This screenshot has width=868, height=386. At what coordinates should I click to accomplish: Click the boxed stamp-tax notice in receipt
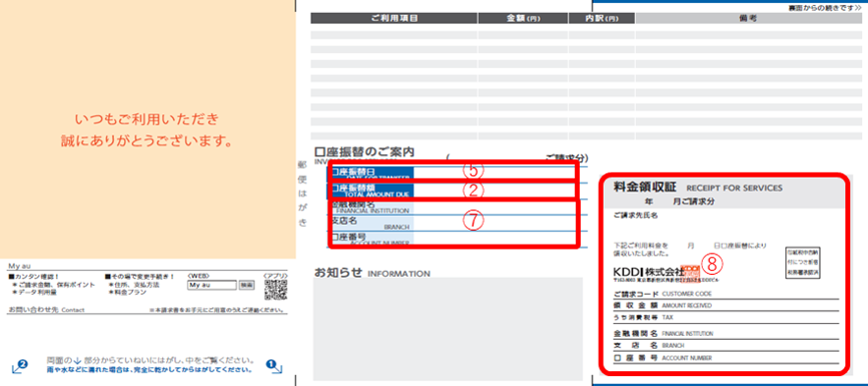[802, 262]
